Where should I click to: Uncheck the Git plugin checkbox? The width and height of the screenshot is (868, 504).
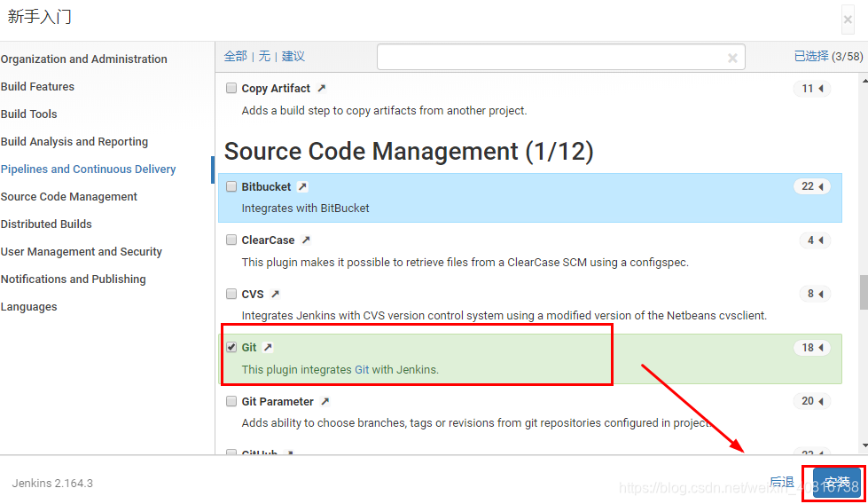(x=231, y=347)
